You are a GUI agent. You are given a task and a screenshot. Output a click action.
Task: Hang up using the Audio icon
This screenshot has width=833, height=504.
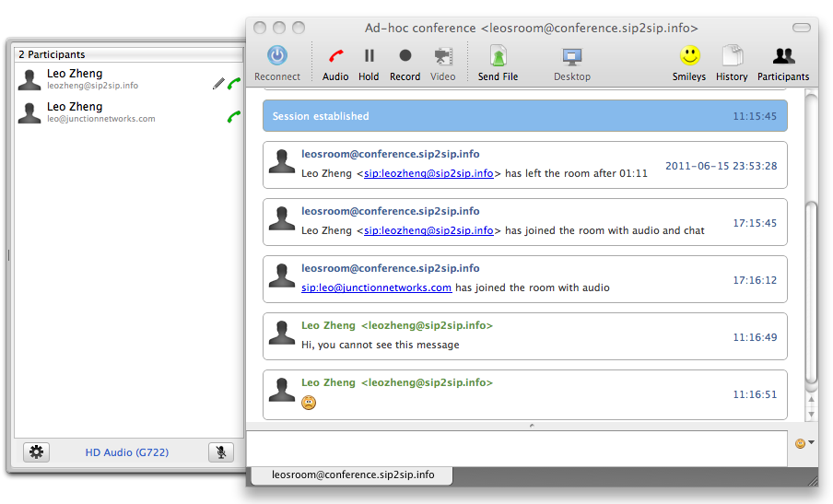click(x=335, y=56)
